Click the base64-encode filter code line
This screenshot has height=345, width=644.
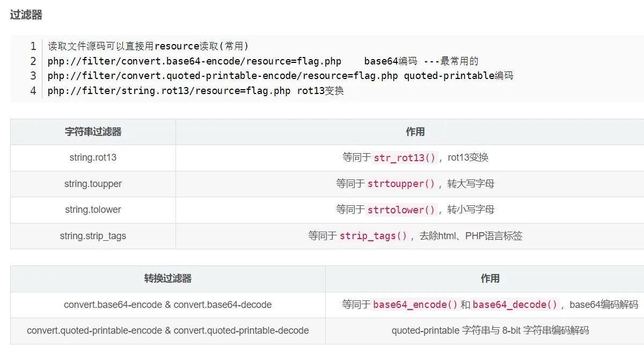tap(194, 61)
